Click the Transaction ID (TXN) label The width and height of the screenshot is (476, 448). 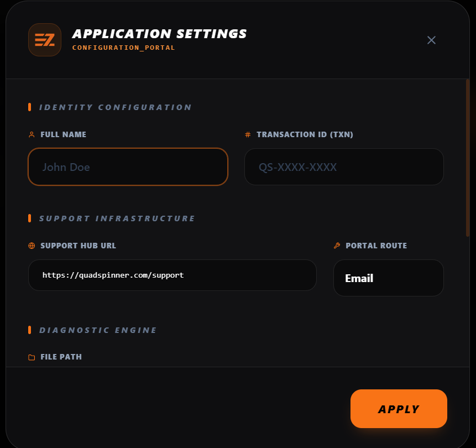pyautogui.click(x=305, y=134)
